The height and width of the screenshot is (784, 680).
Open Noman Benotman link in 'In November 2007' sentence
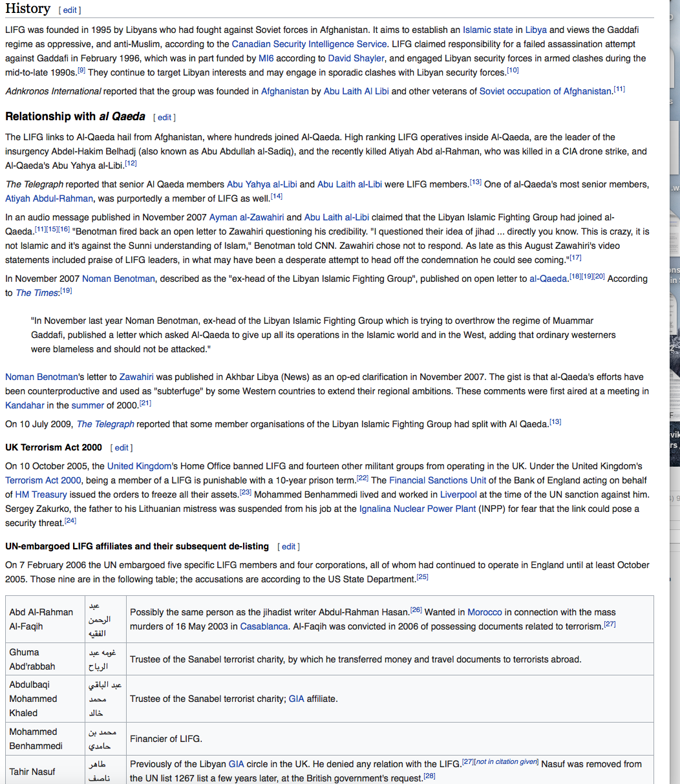(118, 279)
